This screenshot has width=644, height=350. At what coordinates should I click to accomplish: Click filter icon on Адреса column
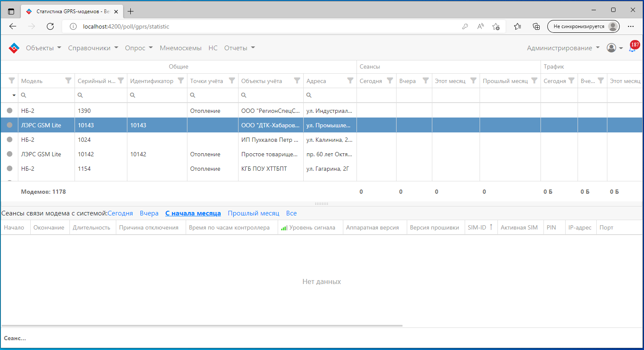tap(350, 81)
